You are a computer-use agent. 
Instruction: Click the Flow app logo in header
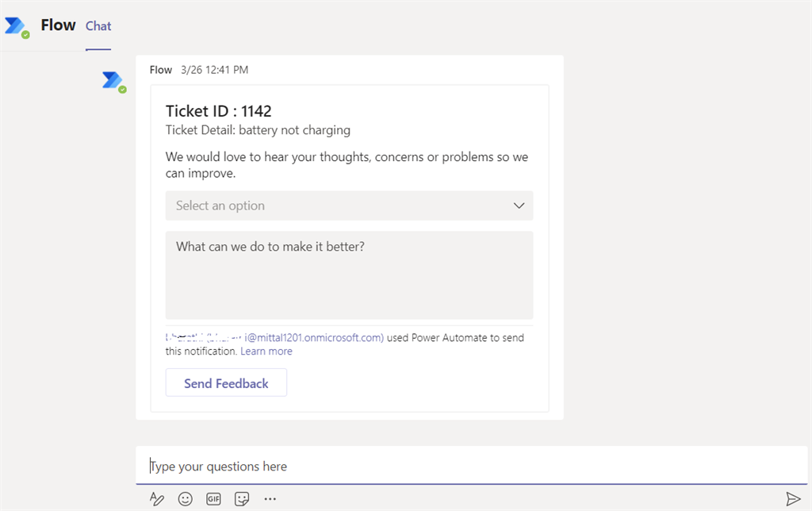click(x=16, y=26)
